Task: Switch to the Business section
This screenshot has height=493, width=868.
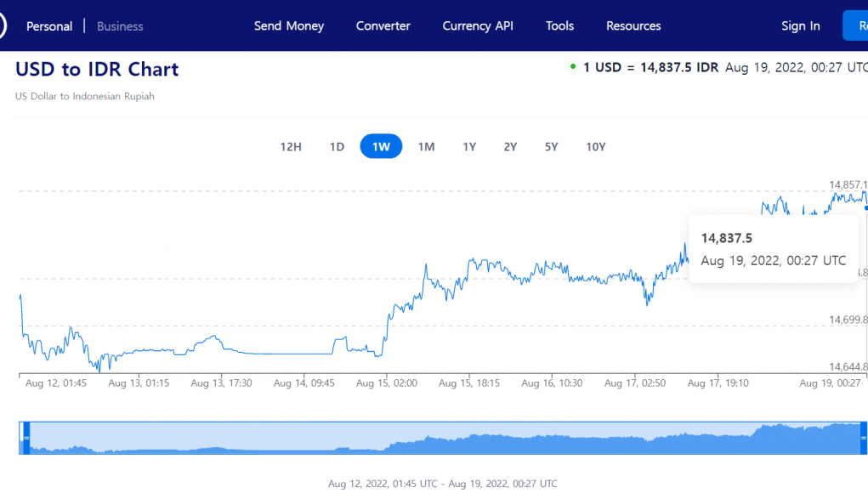Action: coord(120,26)
